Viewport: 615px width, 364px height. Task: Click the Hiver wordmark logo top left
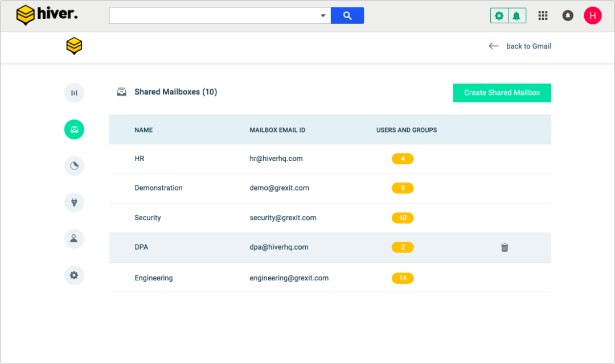[47, 14]
